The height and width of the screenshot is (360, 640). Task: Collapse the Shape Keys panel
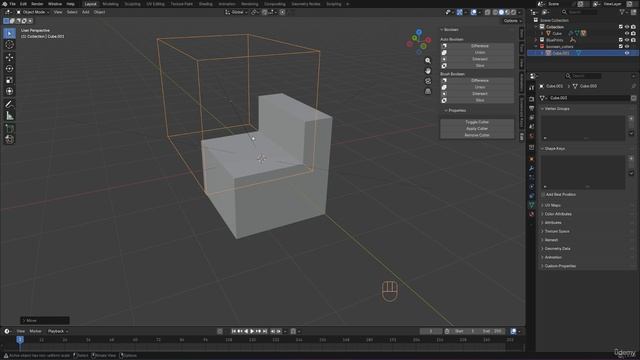click(x=554, y=149)
